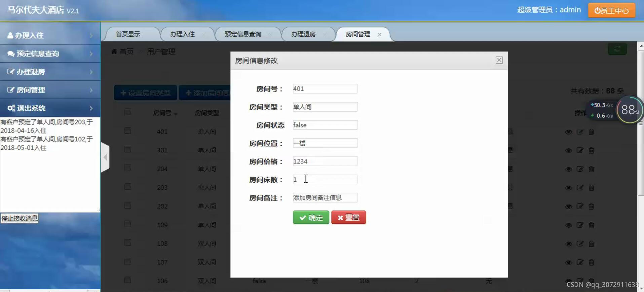Expand the 办理入住 sidebar menu

(x=50, y=35)
